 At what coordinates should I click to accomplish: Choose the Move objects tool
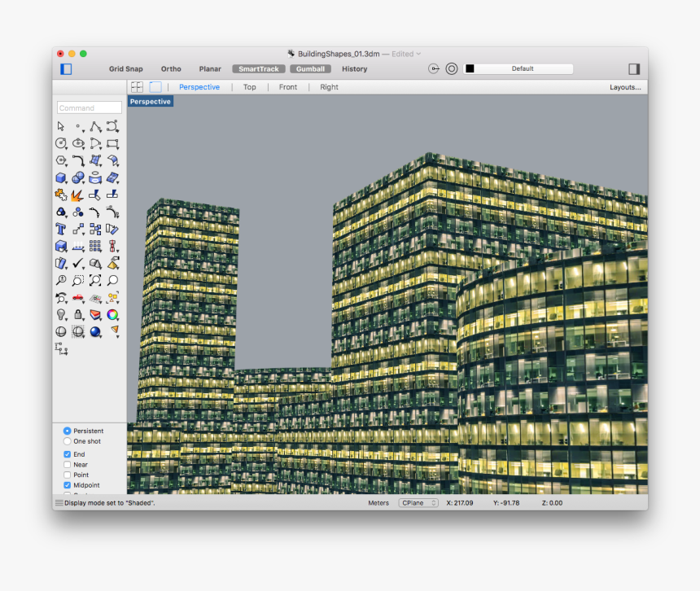79,229
